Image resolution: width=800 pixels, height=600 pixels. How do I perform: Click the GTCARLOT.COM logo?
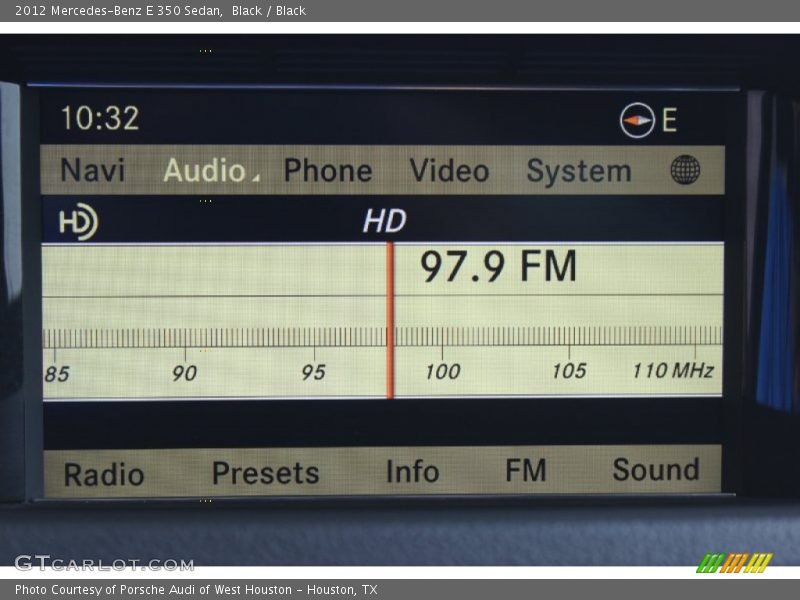(104, 564)
